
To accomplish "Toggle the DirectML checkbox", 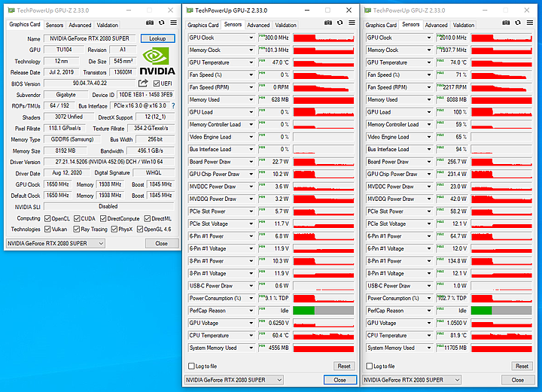I will click(148, 219).
